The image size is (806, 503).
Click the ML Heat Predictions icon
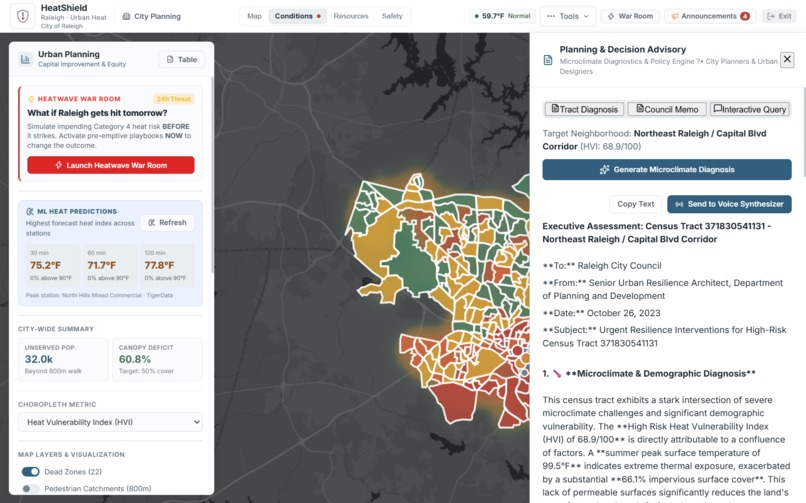click(x=30, y=211)
